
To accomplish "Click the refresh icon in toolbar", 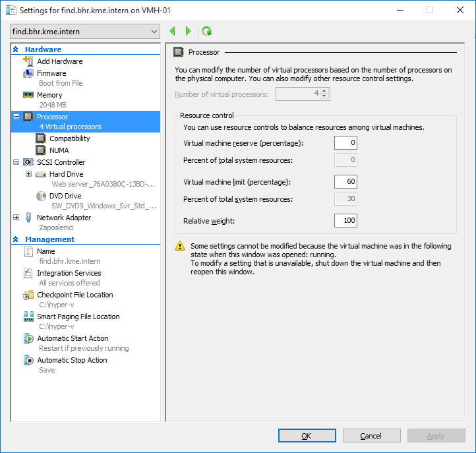I will (x=207, y=31).
